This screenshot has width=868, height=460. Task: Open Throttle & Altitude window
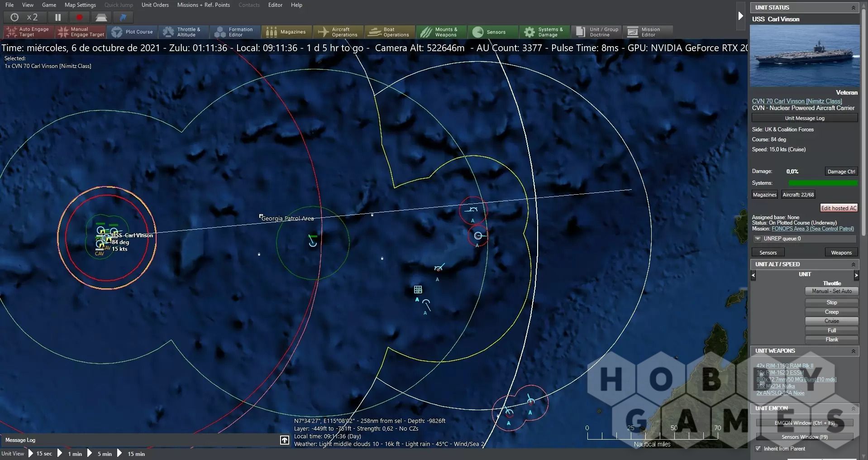click(184, 32)
